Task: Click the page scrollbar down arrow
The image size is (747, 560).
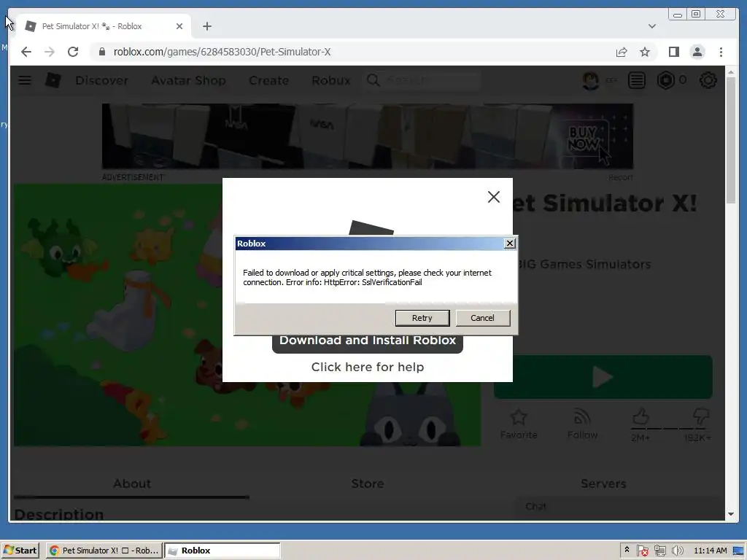Action: 731,514
